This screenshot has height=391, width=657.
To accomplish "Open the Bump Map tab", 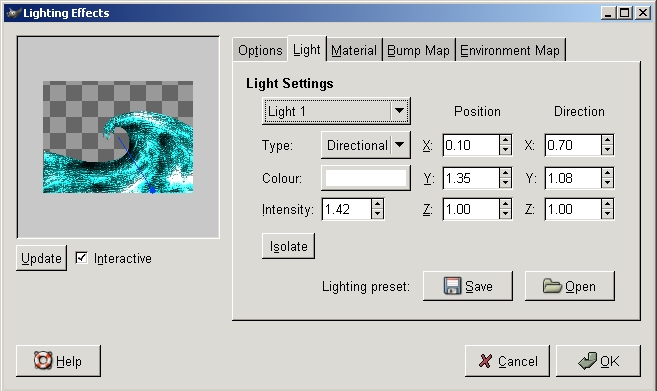I will tap(418, 50).
